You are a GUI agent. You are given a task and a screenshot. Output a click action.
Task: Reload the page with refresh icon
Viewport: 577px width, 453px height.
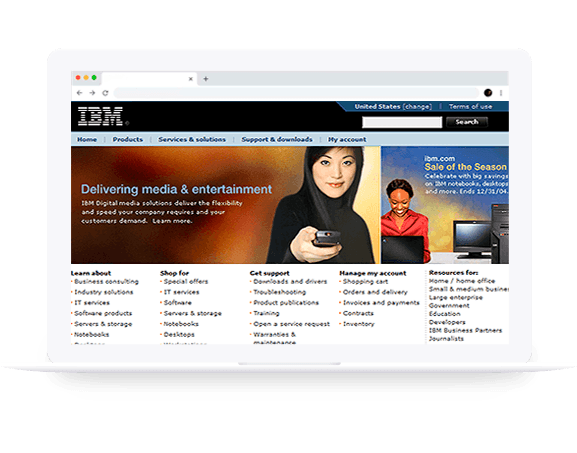tap(105, 93)
